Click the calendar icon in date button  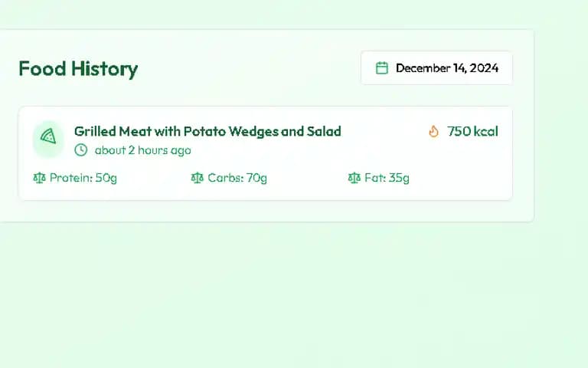click(382, 68)
